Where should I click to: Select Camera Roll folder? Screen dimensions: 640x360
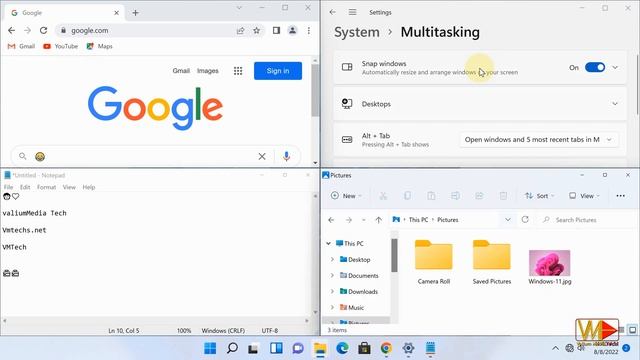433,262
